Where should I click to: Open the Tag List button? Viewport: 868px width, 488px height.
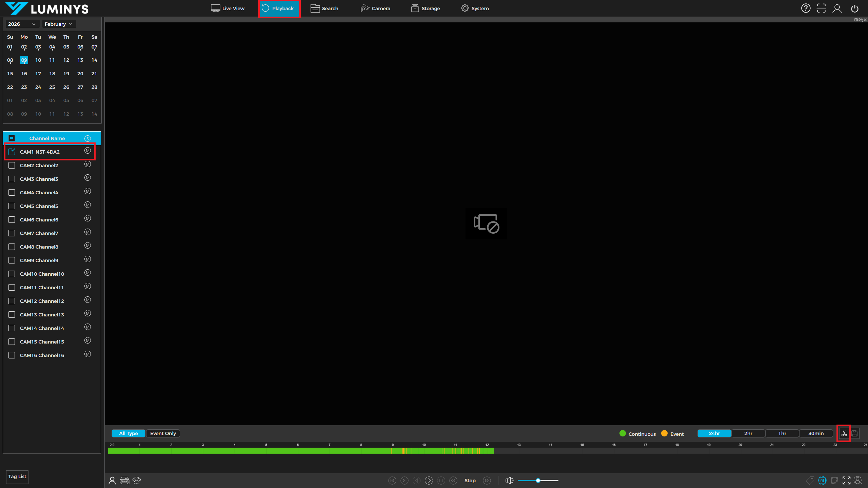(17, 476)
